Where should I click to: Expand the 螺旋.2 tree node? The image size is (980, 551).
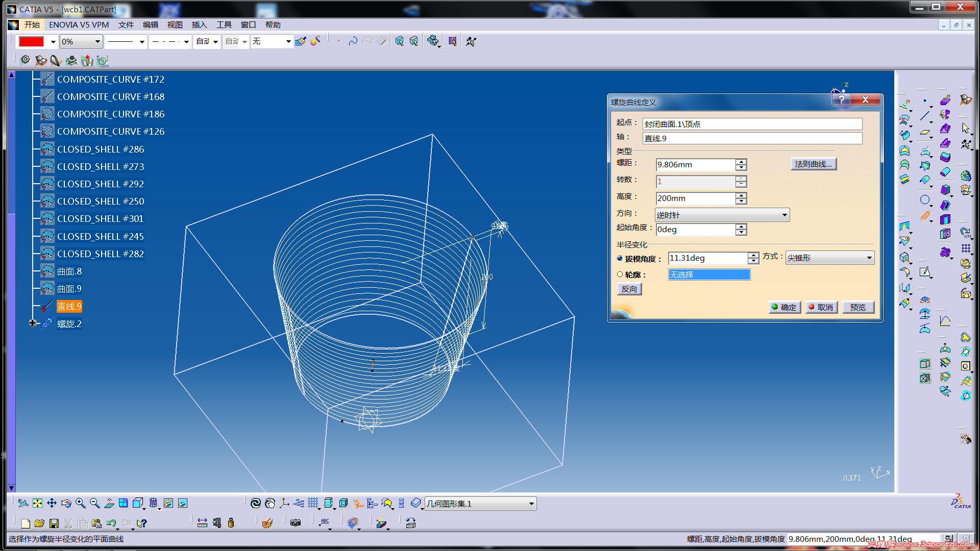pyautogui.click(x=33, y=323)
